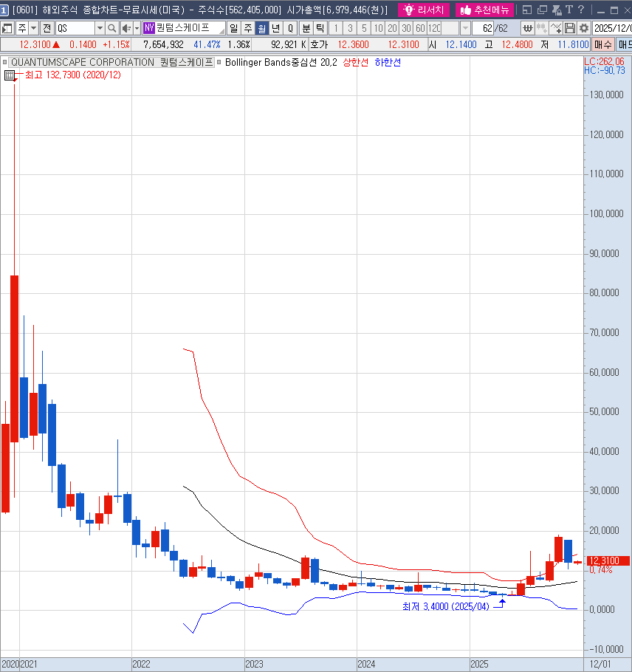Select the 일 (daily) period toggle
The height and width of the screenshot is (672, 632).
click(x=233, y=28)
